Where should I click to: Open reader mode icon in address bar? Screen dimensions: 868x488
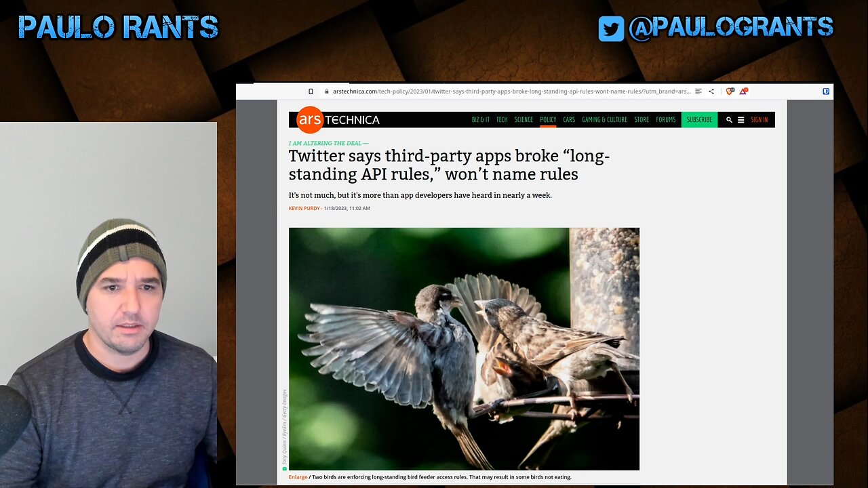click(x=698, y=91)
